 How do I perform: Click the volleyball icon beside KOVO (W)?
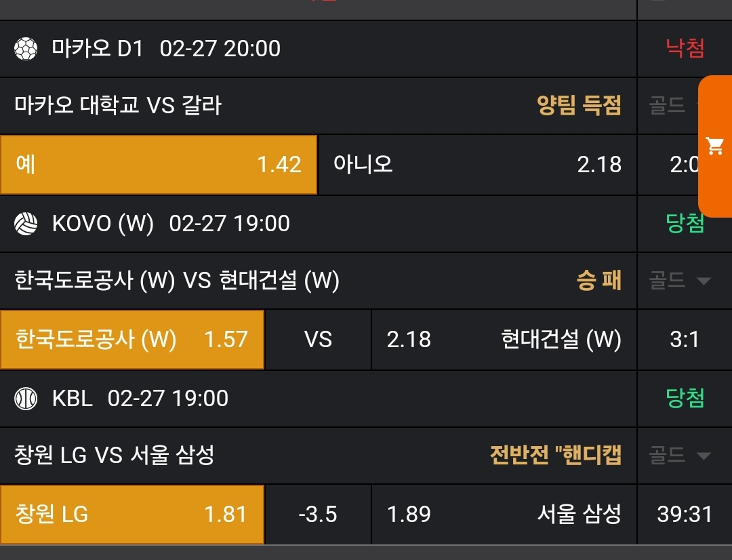click(x=26, y=224)
